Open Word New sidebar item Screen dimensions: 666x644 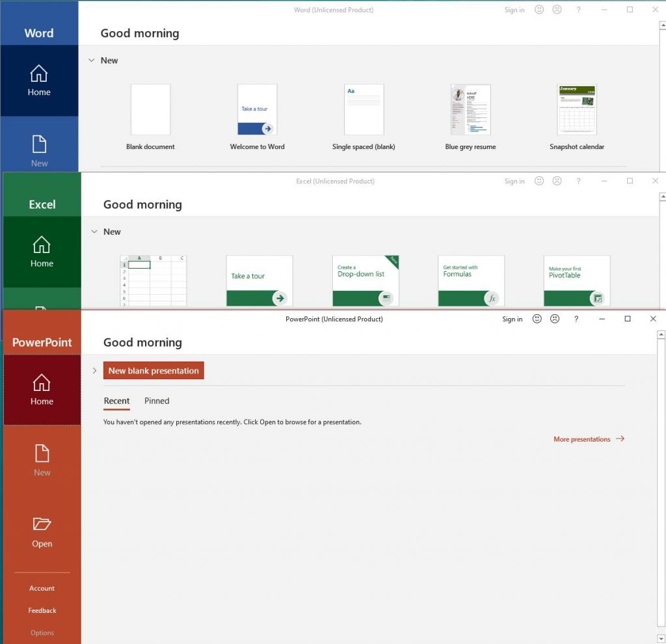39,151
